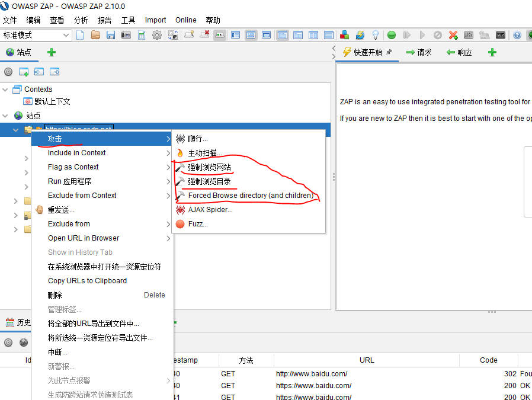
Task: Select the fourth response panel position icon
Action: (329, 35)
